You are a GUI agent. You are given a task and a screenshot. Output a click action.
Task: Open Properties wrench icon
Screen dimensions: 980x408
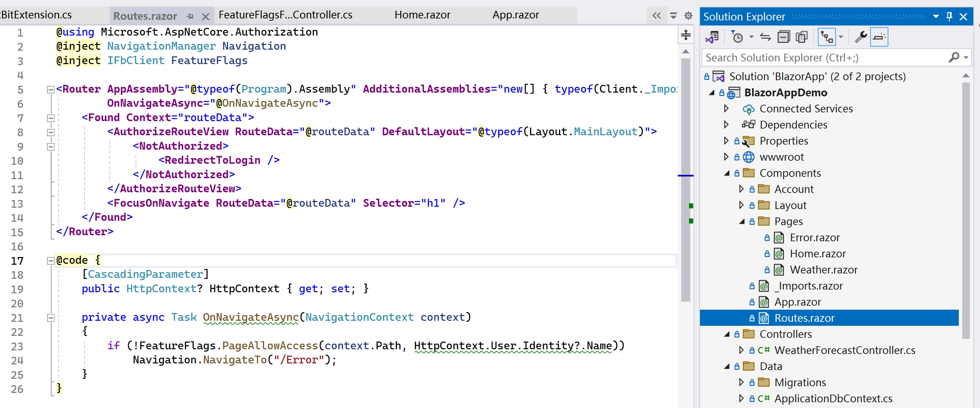[860, 37]
